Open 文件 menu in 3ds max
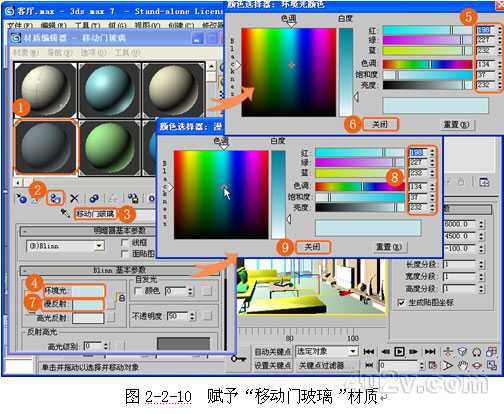 [x=20, y=25]
